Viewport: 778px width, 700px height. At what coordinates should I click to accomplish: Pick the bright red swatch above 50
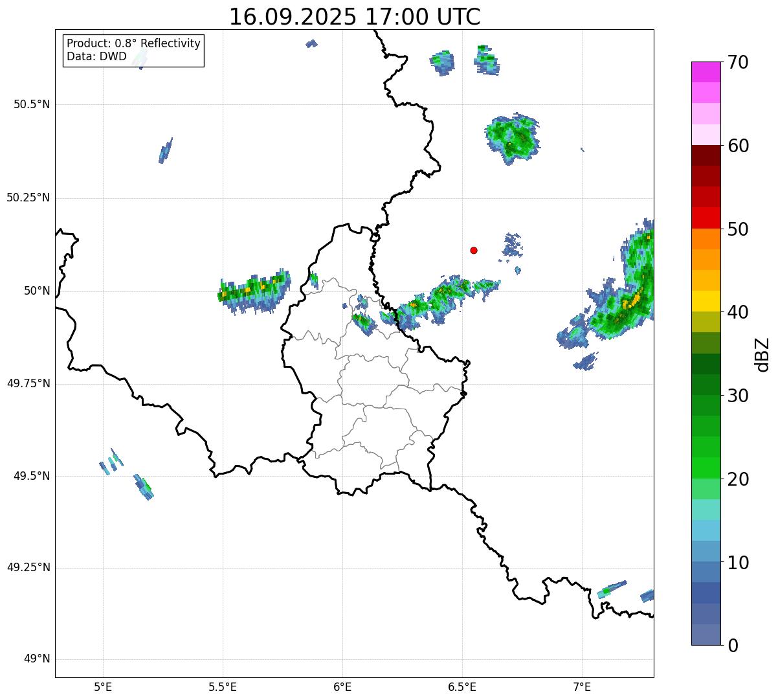[706, 218]
